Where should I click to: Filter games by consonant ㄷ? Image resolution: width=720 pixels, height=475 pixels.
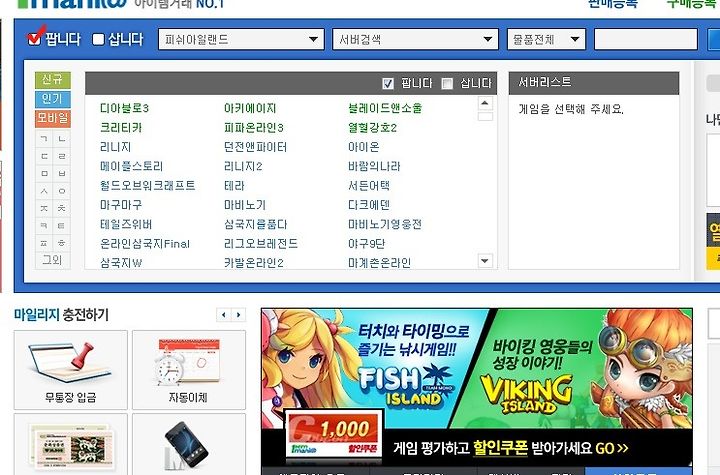[44, 156]
